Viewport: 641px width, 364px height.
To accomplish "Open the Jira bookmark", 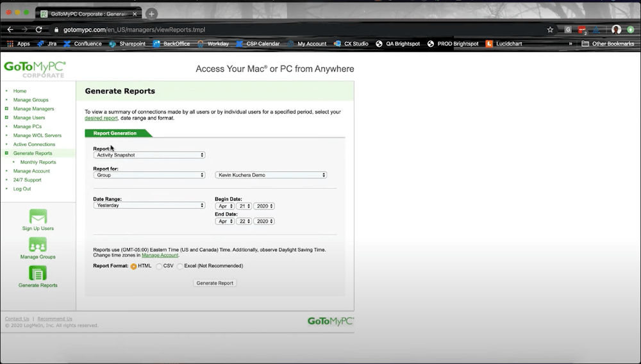I will click(47, 44).
